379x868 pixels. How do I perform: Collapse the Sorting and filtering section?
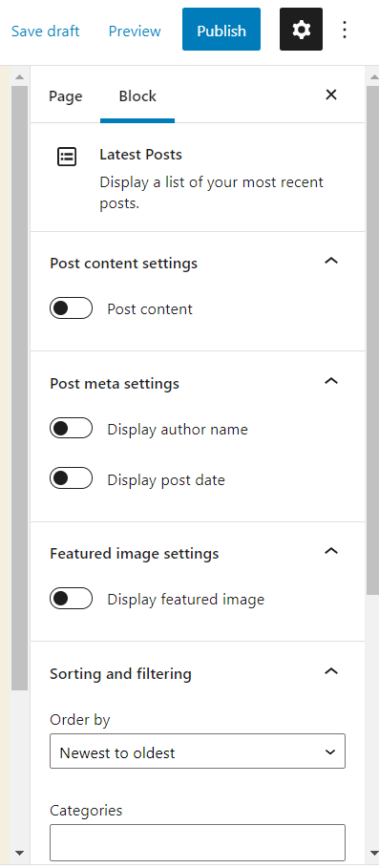coord(331,671)
